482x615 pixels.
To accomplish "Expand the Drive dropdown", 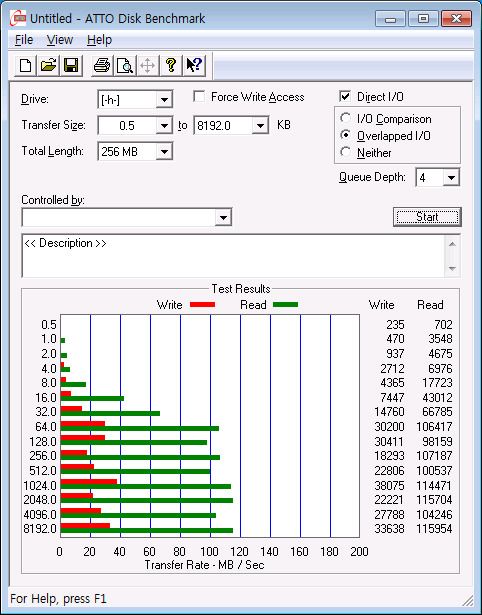I will coord(164,100).
